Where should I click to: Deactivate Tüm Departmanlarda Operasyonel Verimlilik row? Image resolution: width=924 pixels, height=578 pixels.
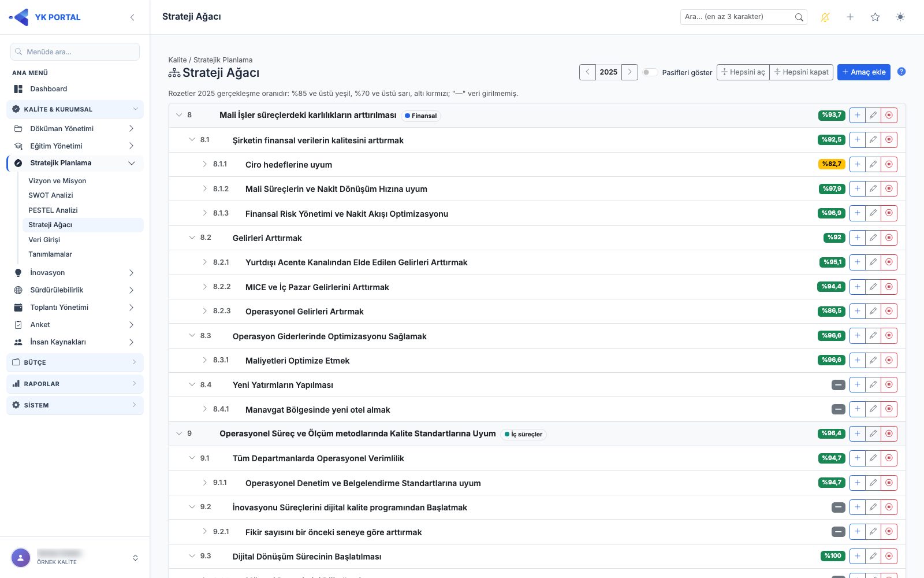click(x=889, y=458)
